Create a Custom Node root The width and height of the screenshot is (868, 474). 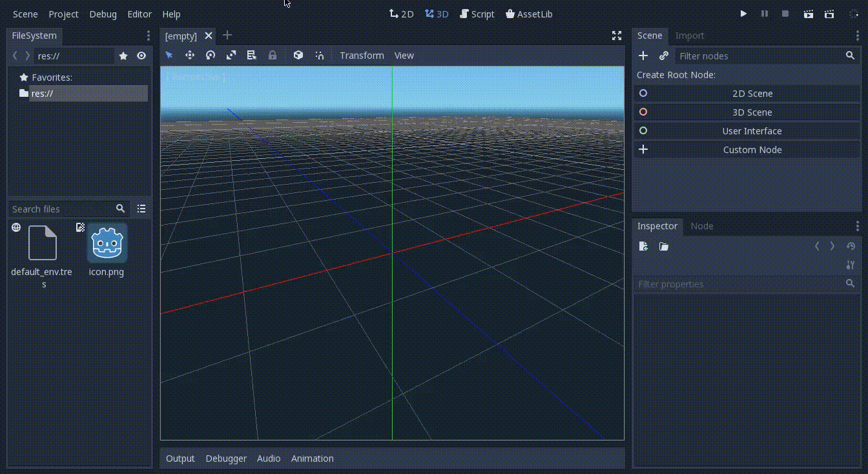click(x=747, y=150)
